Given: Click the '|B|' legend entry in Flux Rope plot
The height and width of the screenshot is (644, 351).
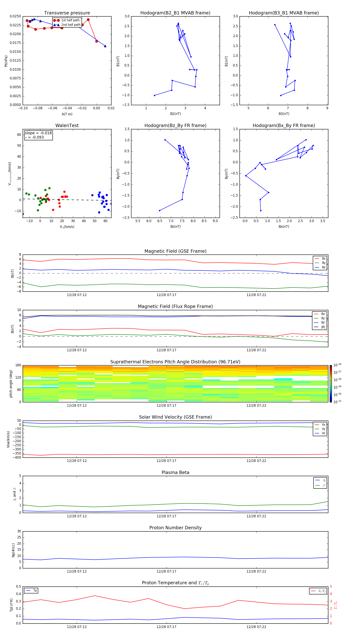Looking at the screenshot, I should [x=320, y=327].
